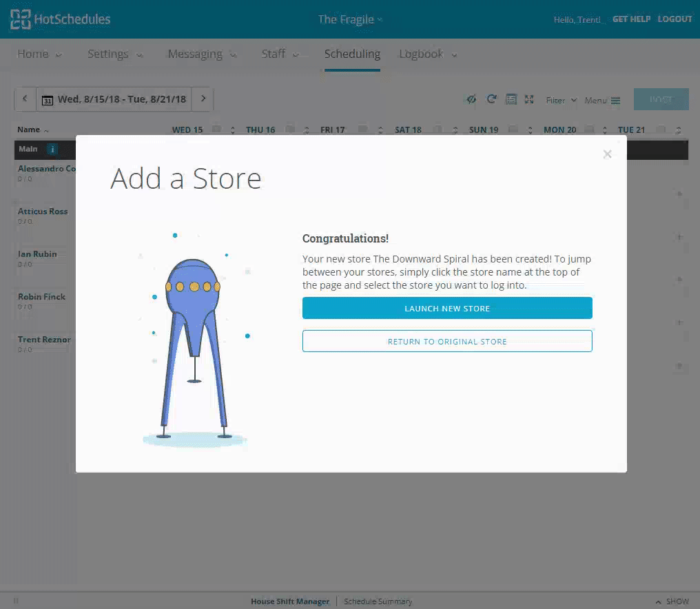Click the Logout link
700x609 pixels.
tap(675, 19)
